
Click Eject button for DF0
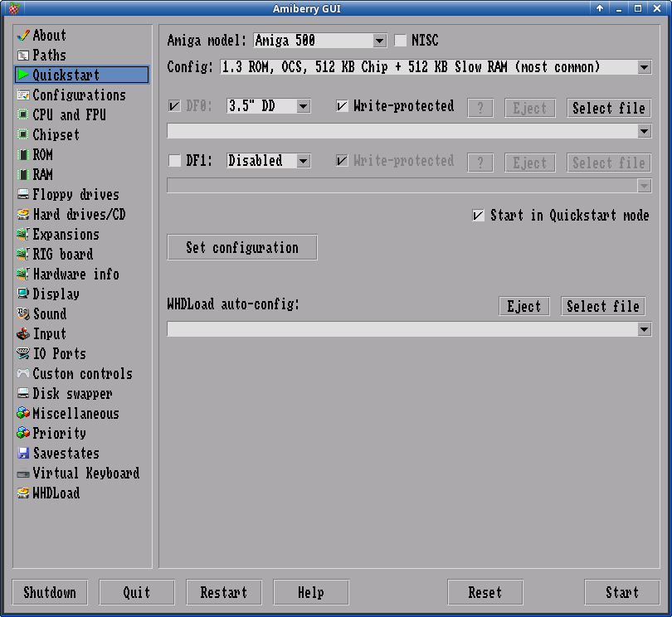click(x=529, y=108)
